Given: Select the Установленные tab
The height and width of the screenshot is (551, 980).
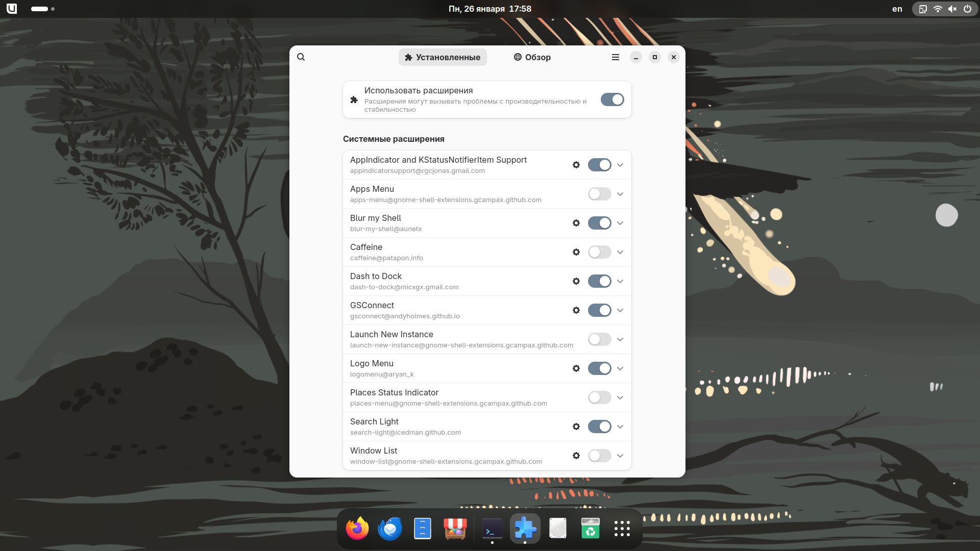Looking at the screenshot, I should 443,57.
